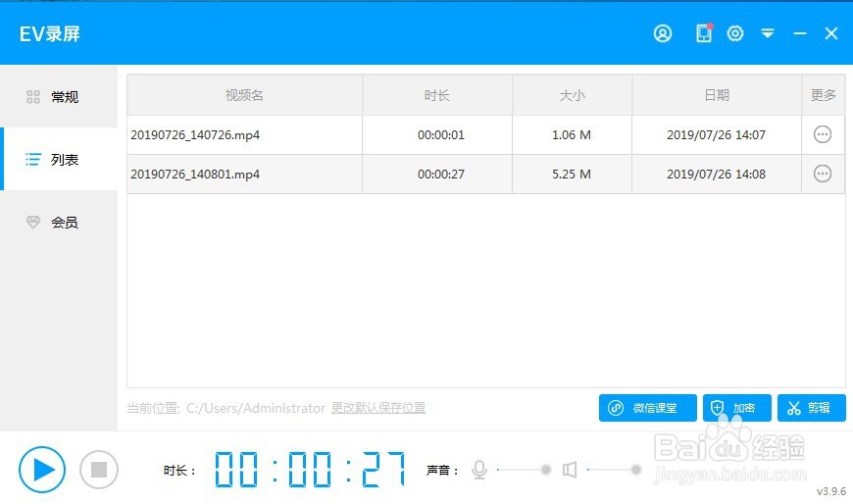Click the 更多 column header
The height and width of the screenshot is (504, 853).
[x=823, y=95]
